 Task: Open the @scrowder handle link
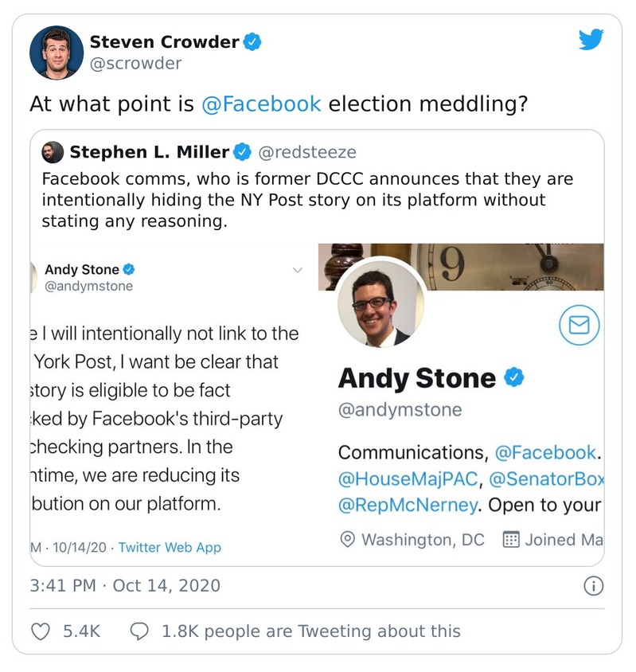tap(135, 64)
